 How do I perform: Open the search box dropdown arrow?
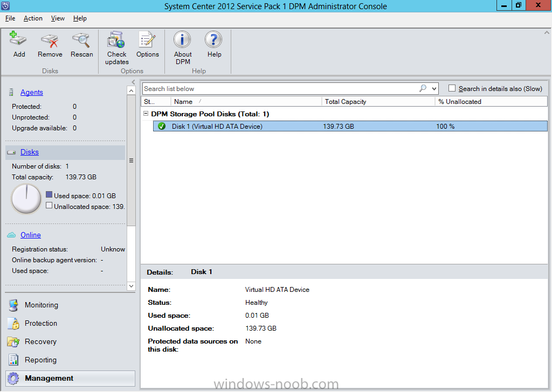tap(434, 89)
